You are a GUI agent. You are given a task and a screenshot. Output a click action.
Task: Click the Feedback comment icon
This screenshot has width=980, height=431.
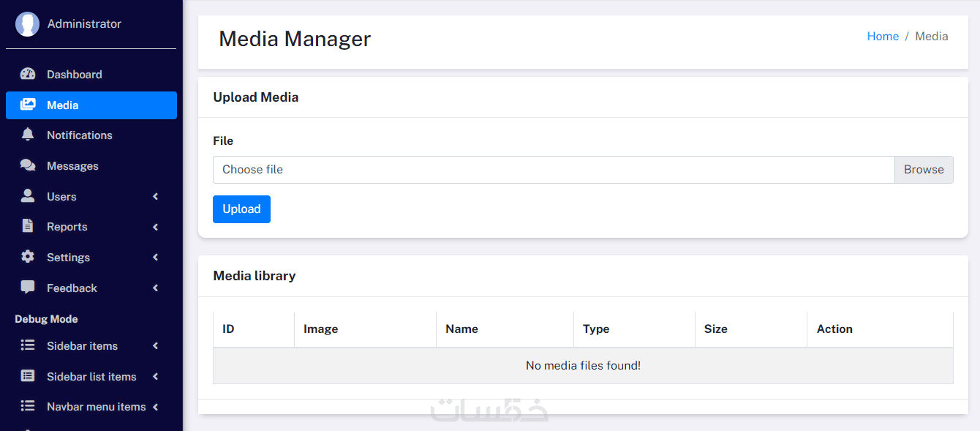tap(28, 288)
